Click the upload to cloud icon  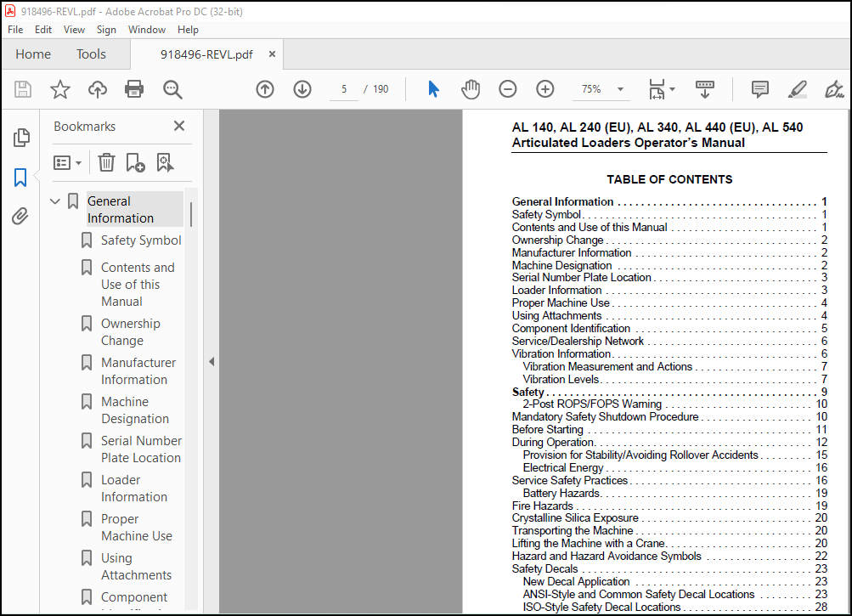pos(98,89)
